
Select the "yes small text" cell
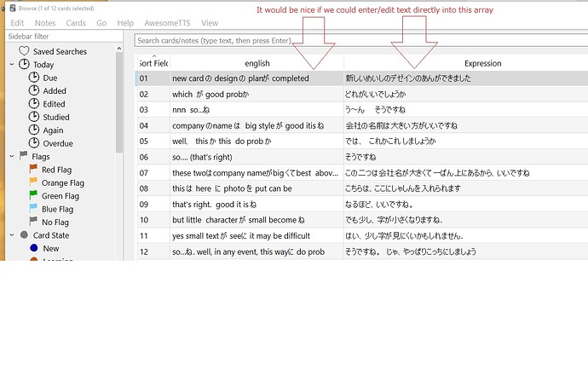(x=257, y=235)
